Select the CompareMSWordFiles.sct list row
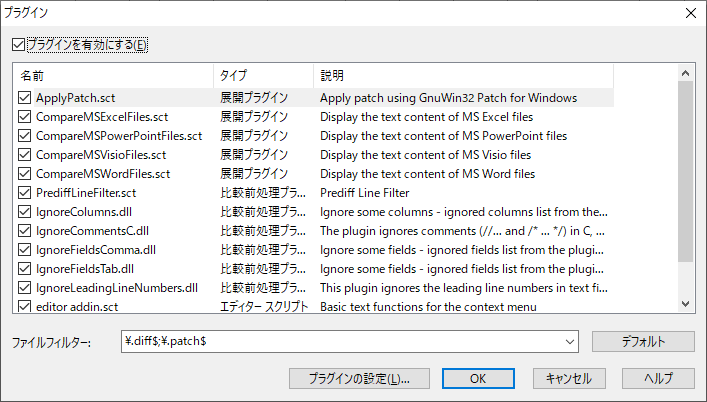The height and width of the screenshot is (402, 707). tap(314, 174)
